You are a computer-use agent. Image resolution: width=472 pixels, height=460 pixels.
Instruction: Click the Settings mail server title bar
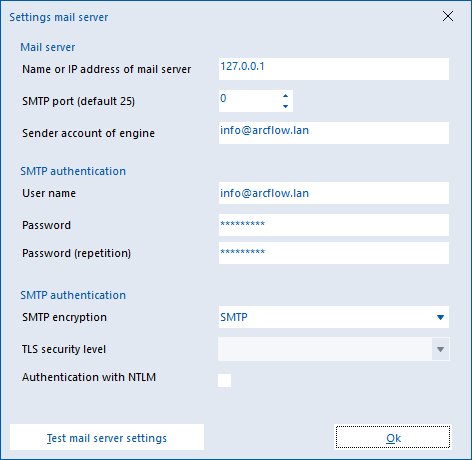[x=220, y=17]
